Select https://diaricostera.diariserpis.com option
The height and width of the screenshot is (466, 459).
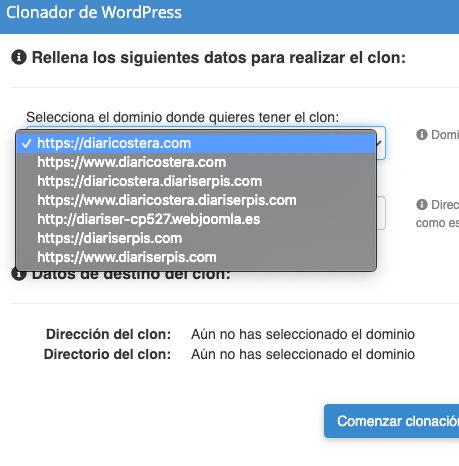[x=196, y=181]
